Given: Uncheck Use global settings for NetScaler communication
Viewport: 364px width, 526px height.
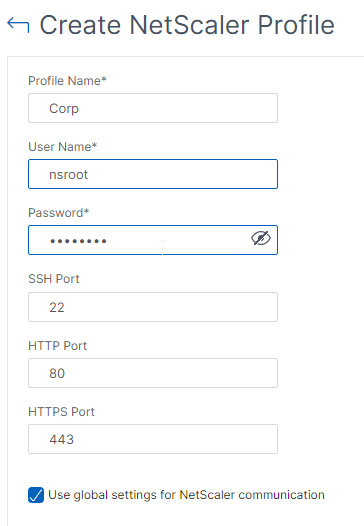Looking at the screenshot, I should coord(36,495).
